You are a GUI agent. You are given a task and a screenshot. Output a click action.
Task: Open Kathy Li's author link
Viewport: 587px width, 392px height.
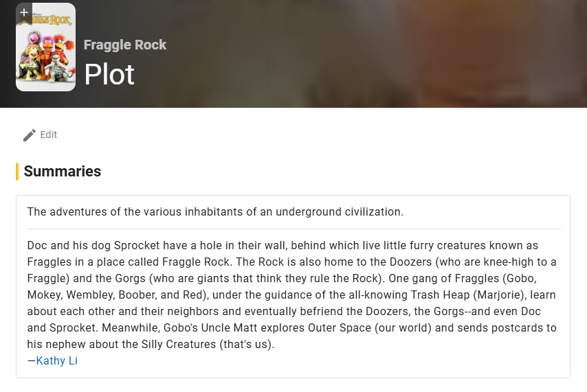tap(57, 360)
